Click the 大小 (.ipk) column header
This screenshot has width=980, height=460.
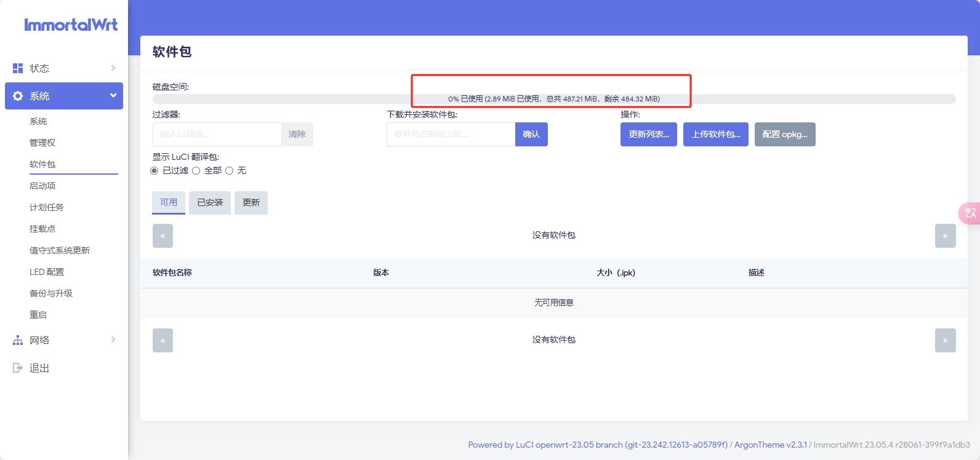point(616,272)
